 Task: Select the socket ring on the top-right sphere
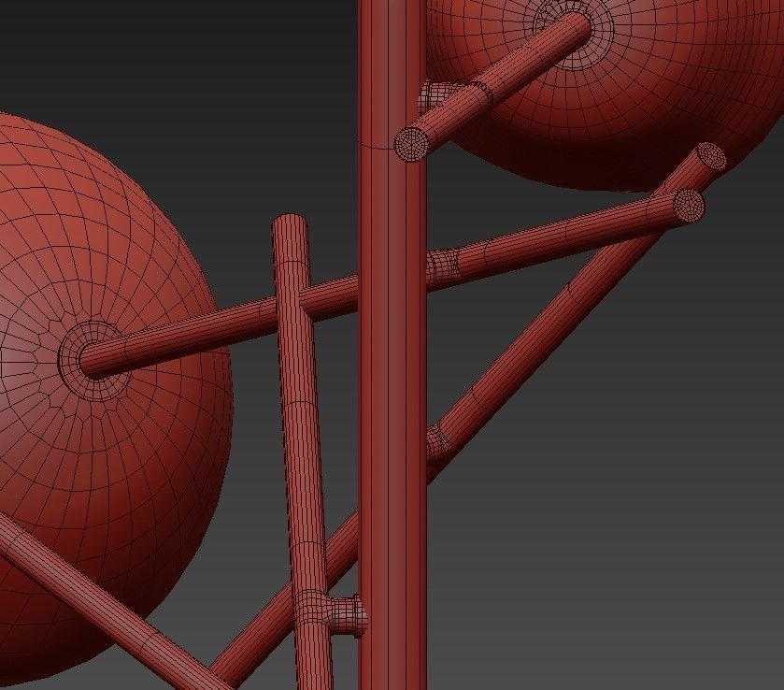click(575, 31)
